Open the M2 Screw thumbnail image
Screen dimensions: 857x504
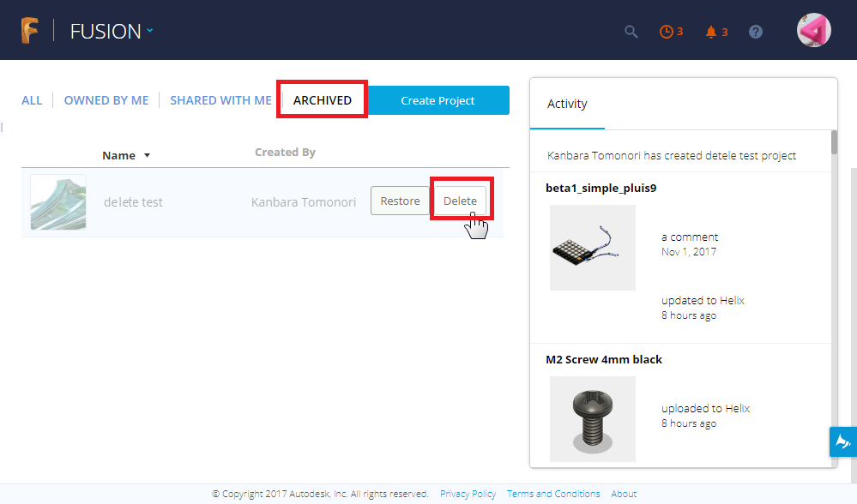coord(593,419)
